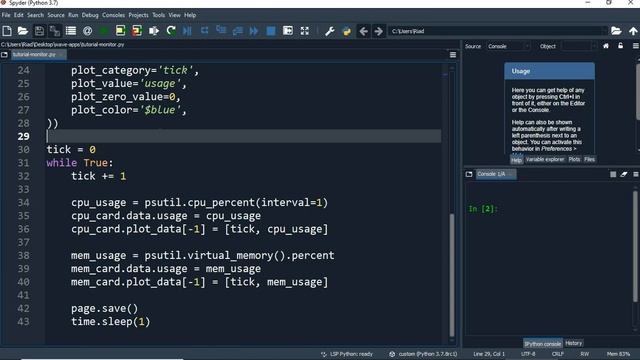This screenshot has height=360, width=640.
Task: Select the tutorial-monitor.py editor tab
Action: (x=38, y=55)
